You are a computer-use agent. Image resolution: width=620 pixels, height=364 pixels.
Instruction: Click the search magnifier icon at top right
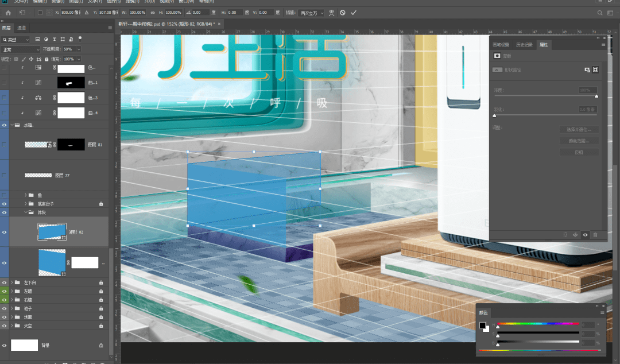pos(600,13)
